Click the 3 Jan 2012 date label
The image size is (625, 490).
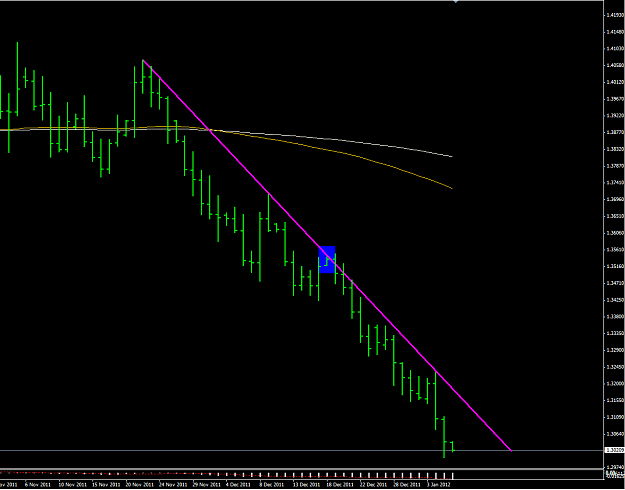(x=440, y=484)
